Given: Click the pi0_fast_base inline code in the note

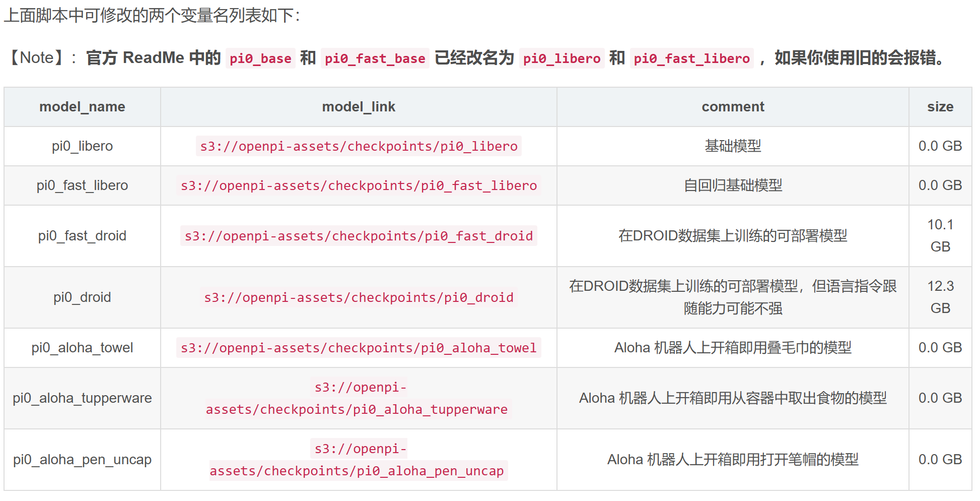Looking at the screenshot, I should pyautogui.click(x=375, y=58).
